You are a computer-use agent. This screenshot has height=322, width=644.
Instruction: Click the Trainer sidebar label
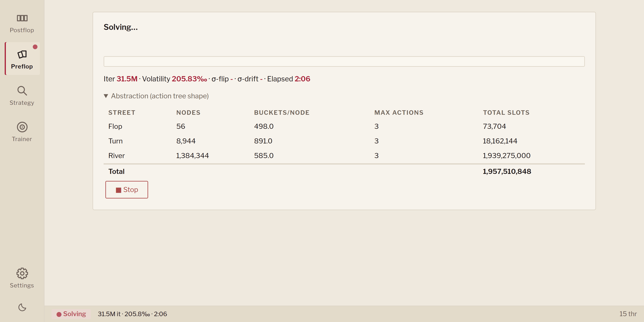pyautogui.click(x=22, y=139)
